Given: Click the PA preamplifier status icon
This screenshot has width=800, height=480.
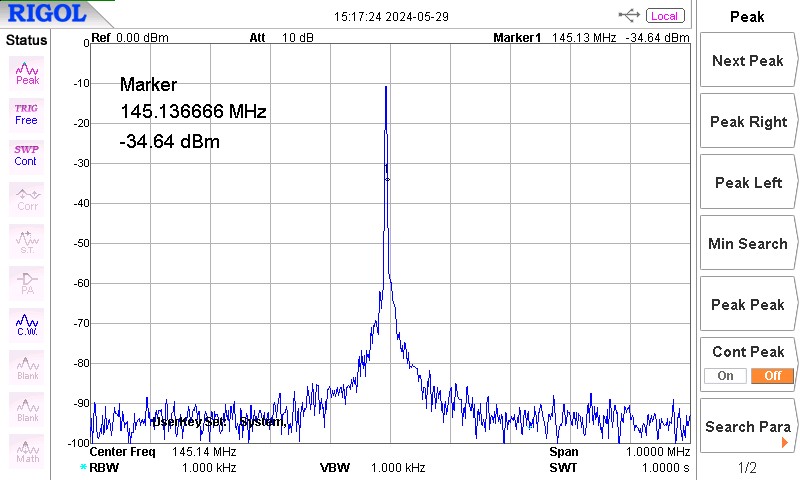Looking at the screenshot, I should pyautogui.click(x=27, y=283).
